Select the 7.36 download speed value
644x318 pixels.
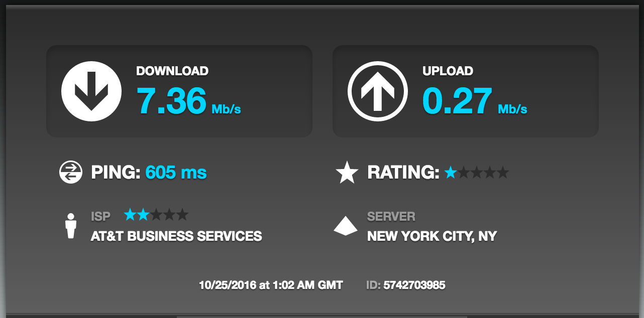pyautogui.click(x=172, y=101)
